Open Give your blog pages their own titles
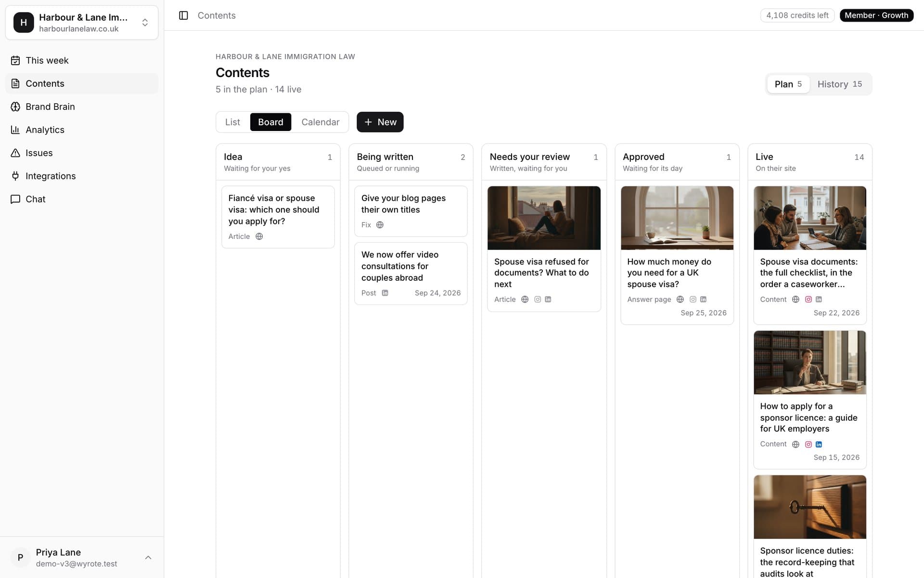The image size is (924, 578). [x=411, y=211]
